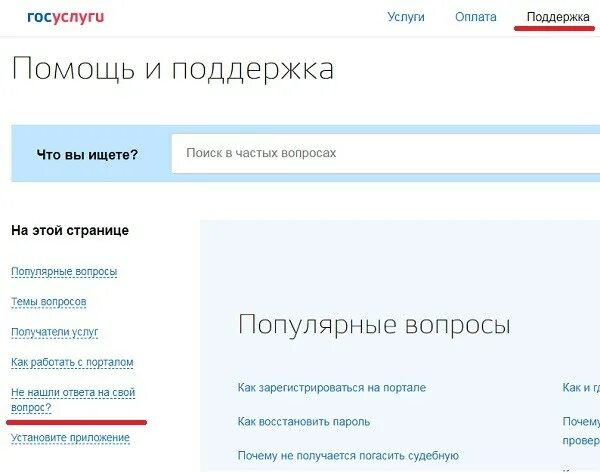Click the На этой странице heading
The image size is (600, 473).
[x=70, y=230]
